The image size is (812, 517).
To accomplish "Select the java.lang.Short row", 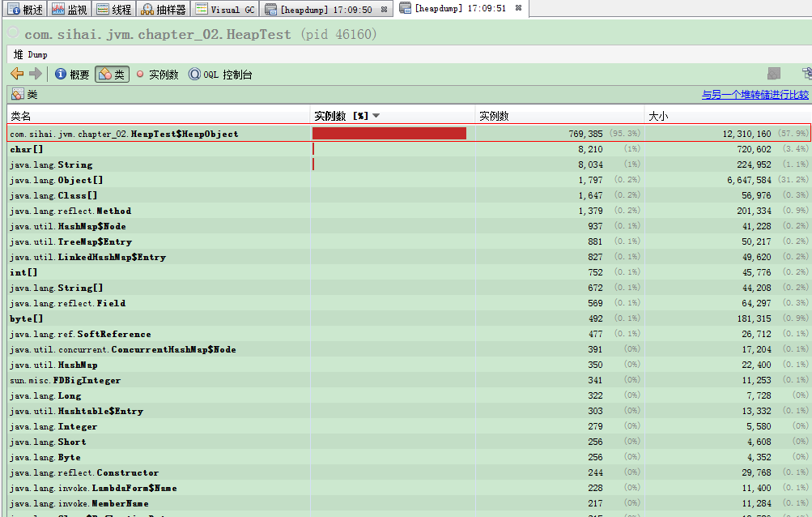I will click(x=409, y=442).
